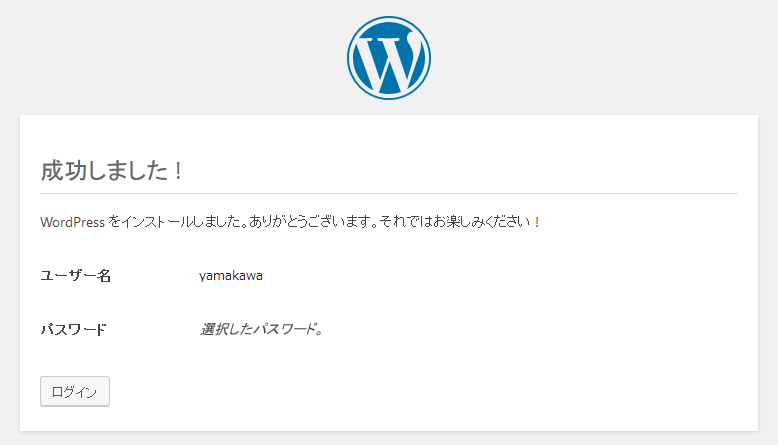Click the 成功しました！ heading
Screen dimensions: 778x445
tap(112, 171)
